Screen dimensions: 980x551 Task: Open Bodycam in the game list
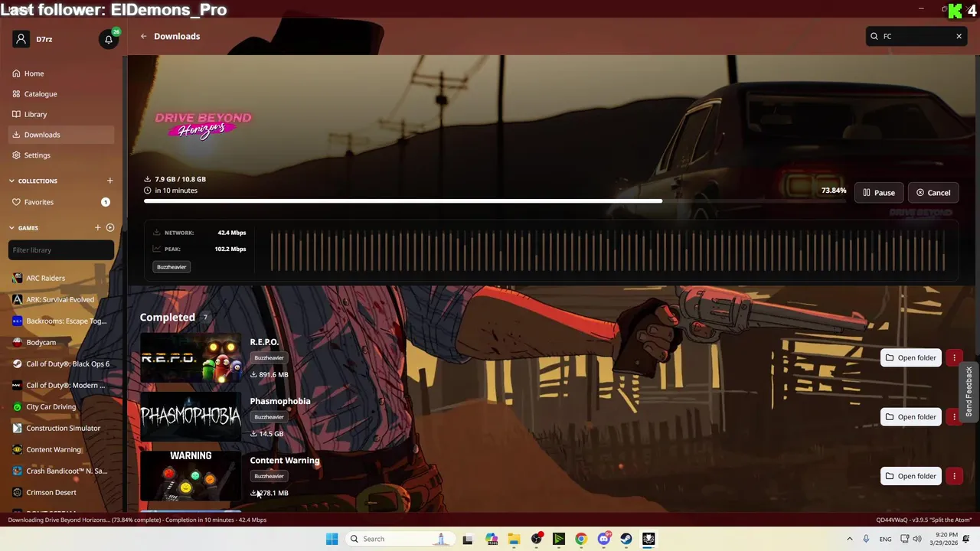pyautogui.click(x=61, y=343)
